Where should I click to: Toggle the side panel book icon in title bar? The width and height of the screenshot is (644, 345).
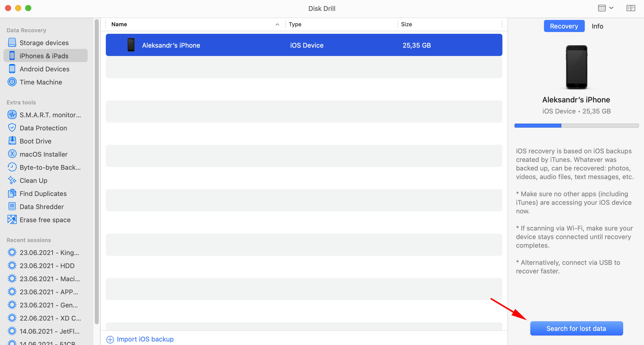point(631,8)
